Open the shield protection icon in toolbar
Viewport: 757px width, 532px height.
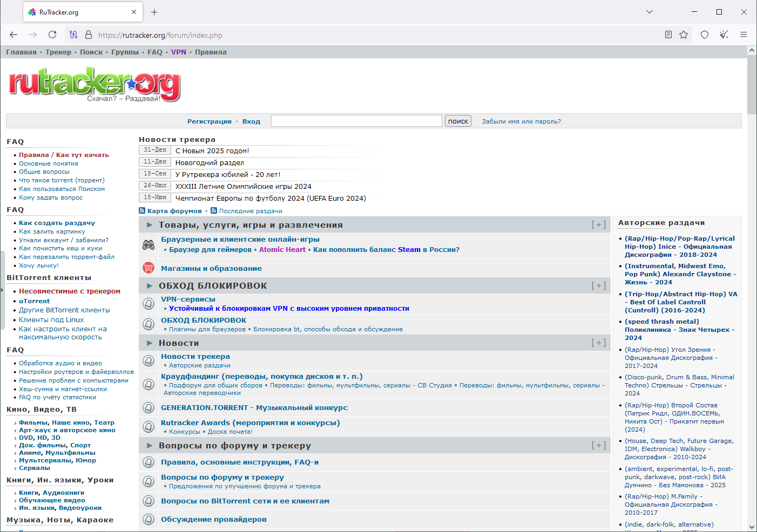click(705, 35)
